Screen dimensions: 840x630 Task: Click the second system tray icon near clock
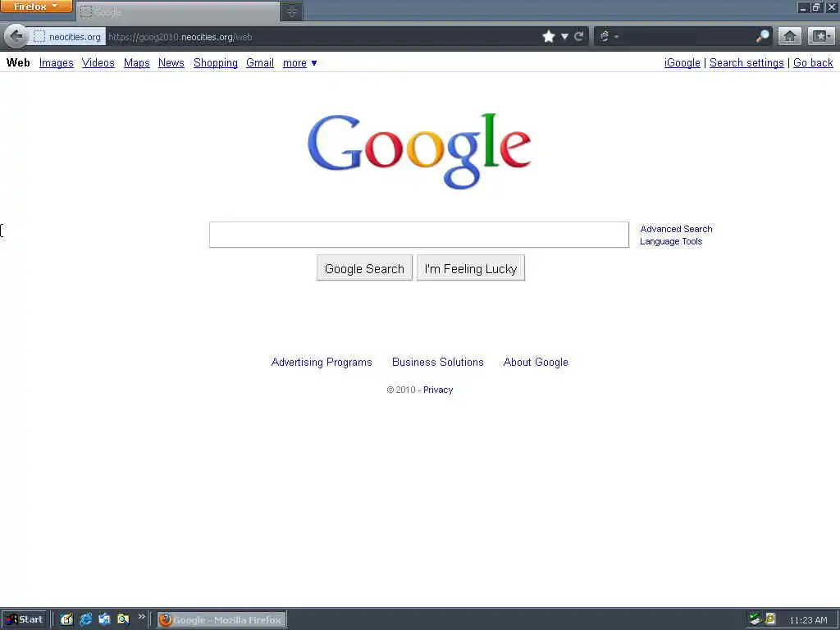click(x=769, y=619)
